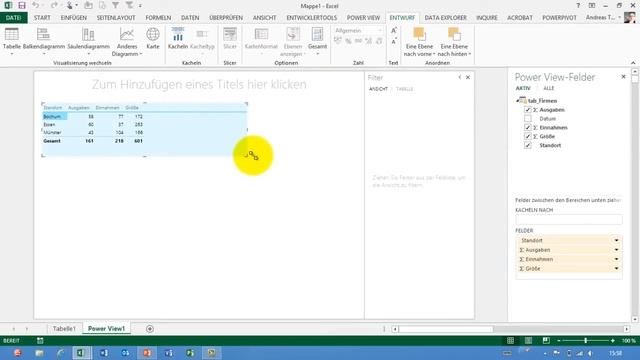Switch to Page Layout view in status bar
The height and width of the screenshot is (360, 640).
(x=528, y=340)
